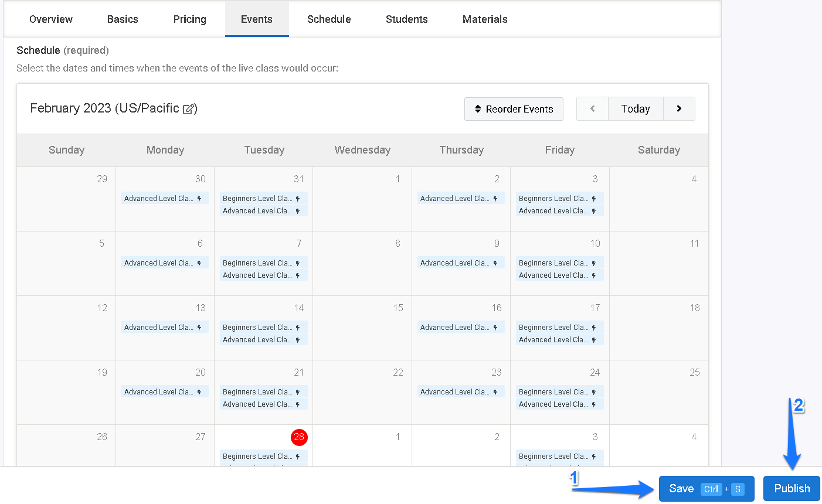Click the Sunday 12 calendar cell
Viewport: 822px width, 504px height.
[66, 328]
